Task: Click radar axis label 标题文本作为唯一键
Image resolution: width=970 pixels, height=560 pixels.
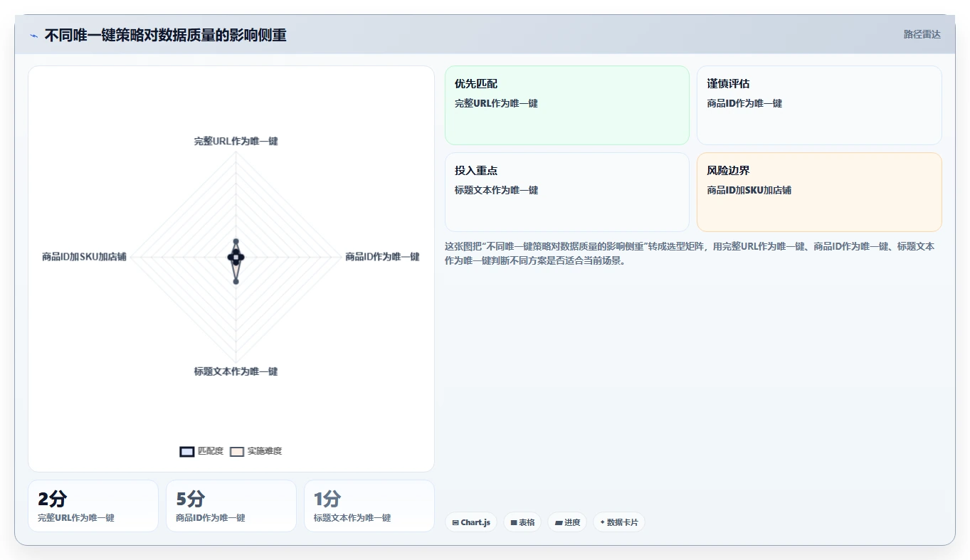Action: coord(236,371)
